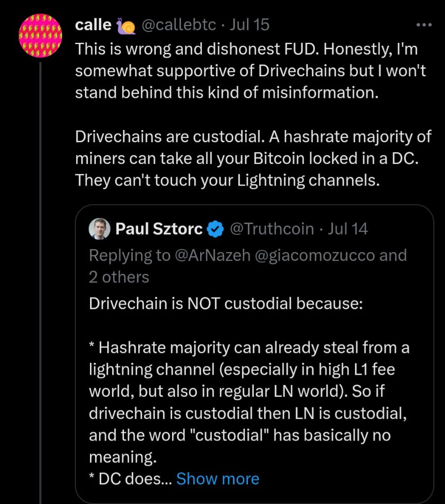Click the Paul Sztorc display name
This screenshot has width=445, height=504.
pos(159,229)
